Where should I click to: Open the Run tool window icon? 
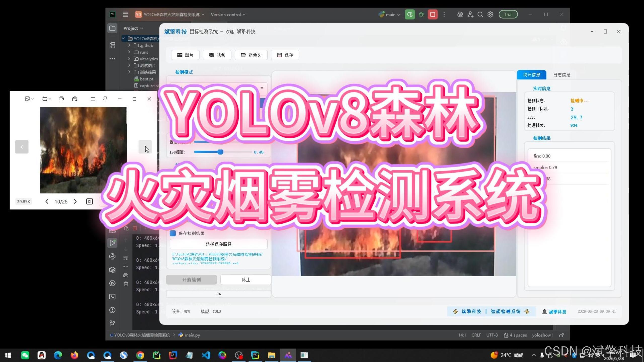click(112, 243)
